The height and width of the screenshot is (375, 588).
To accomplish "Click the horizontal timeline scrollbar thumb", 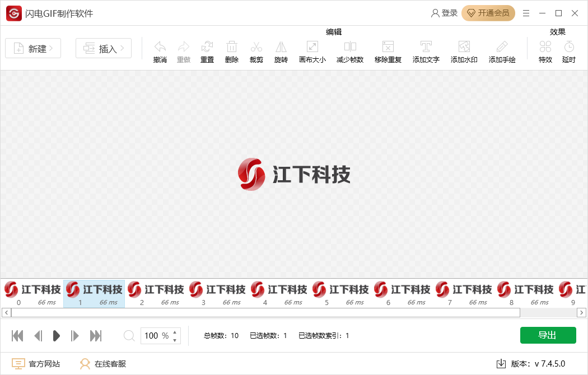I will (x=265, y=312).
